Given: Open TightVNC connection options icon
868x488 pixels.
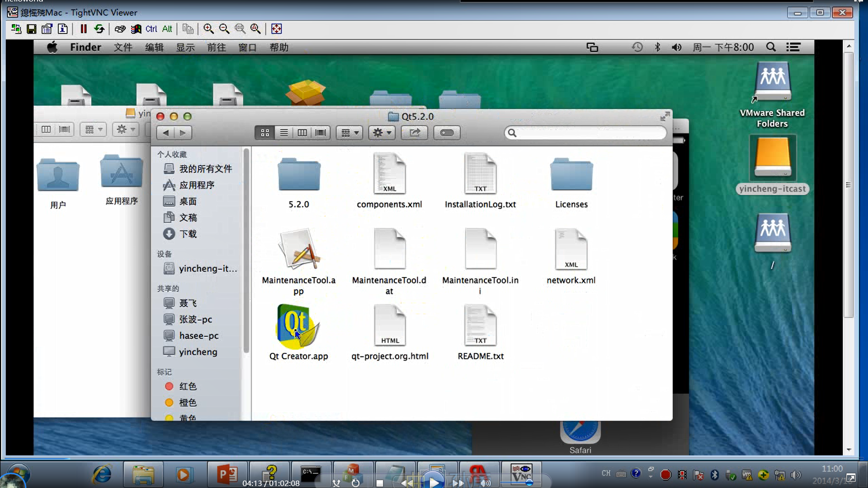Looking at the screenshot, I should [x=47, y=29].
